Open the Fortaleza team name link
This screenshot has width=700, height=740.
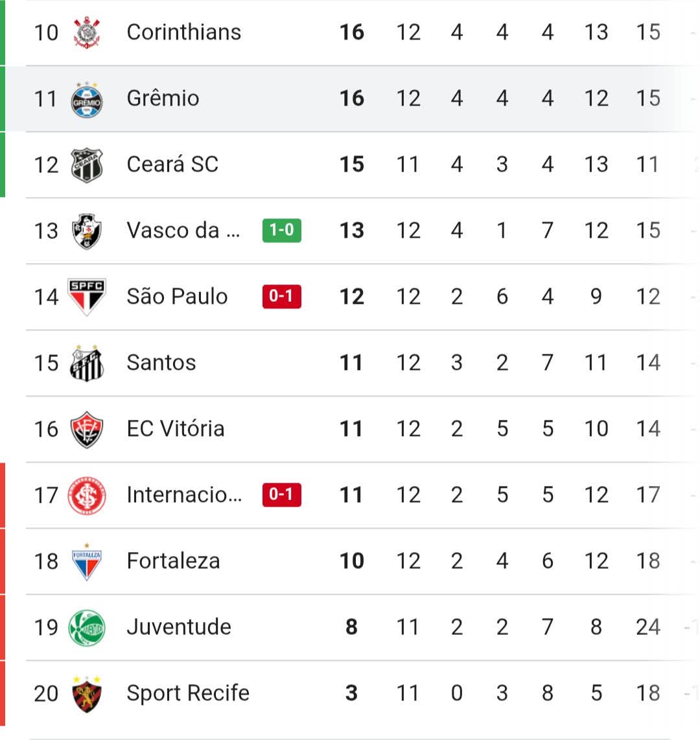pyautogui.click(x=173, y=561)
